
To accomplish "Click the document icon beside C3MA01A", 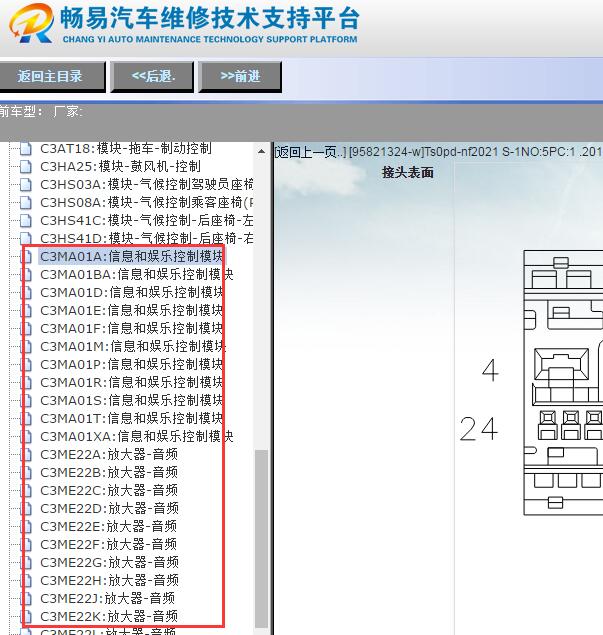I will tap(27, 256).
